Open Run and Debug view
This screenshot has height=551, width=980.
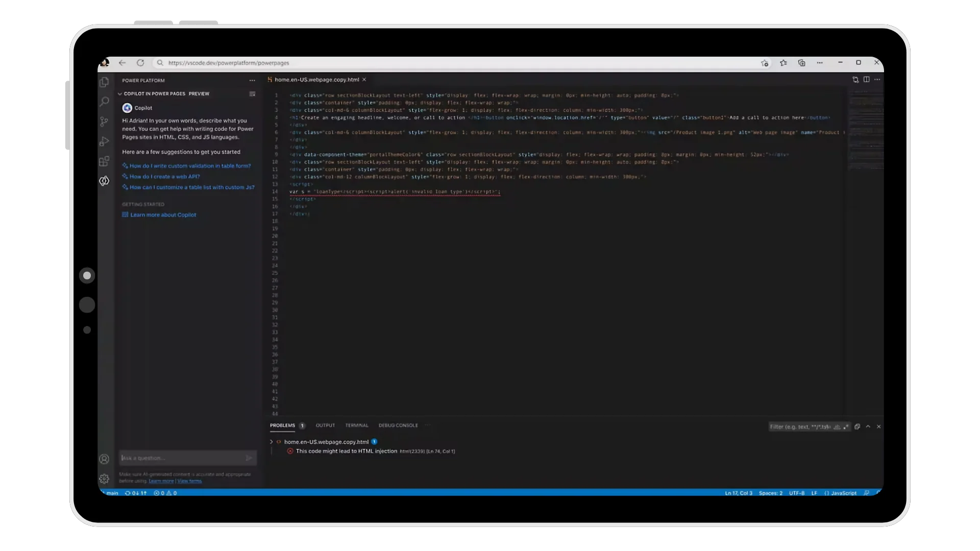coord(104,141)
